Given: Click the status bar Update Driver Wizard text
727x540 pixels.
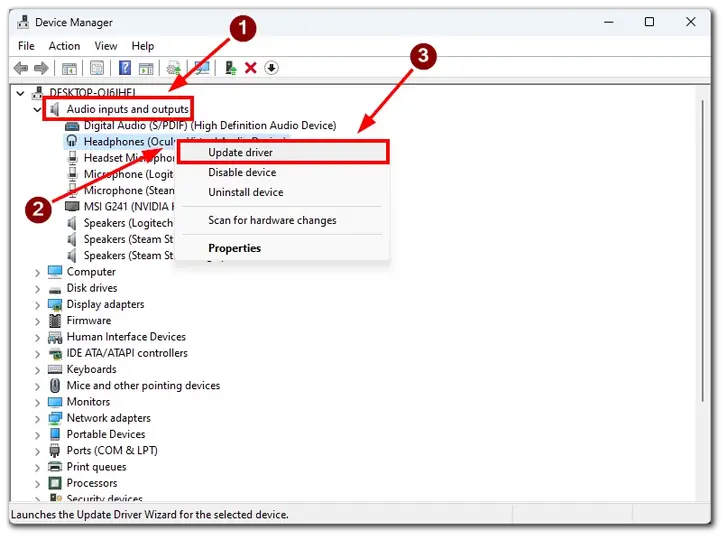Looking at the screenshot, I should (x=149, y=515).
